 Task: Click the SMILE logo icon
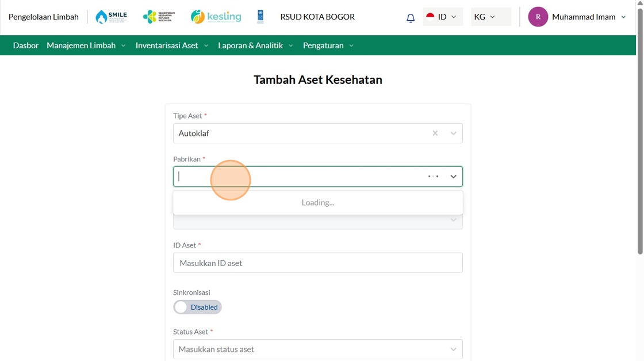(111, 17)
